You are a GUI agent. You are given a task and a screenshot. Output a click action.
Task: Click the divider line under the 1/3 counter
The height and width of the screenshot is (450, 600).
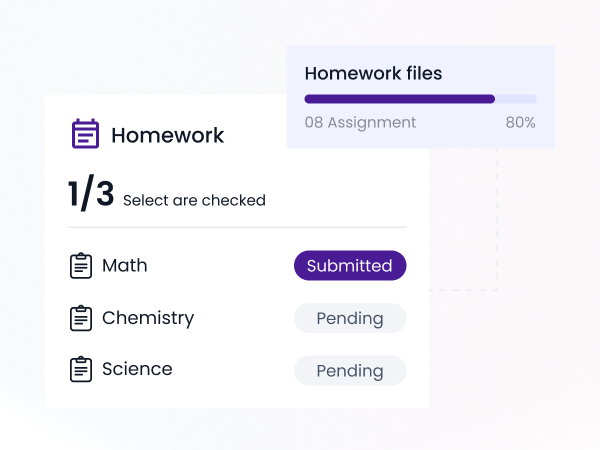coord(237,227)
